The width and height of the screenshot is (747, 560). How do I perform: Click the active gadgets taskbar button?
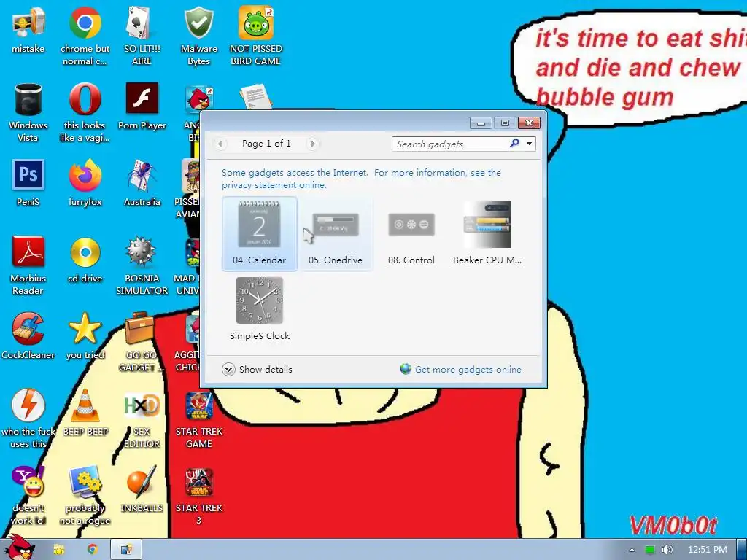pos(126,550)
